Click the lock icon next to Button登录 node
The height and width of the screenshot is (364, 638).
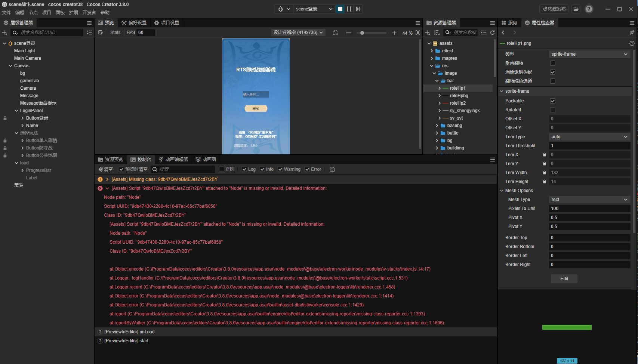pyautogui.click(x=5, y=118)
